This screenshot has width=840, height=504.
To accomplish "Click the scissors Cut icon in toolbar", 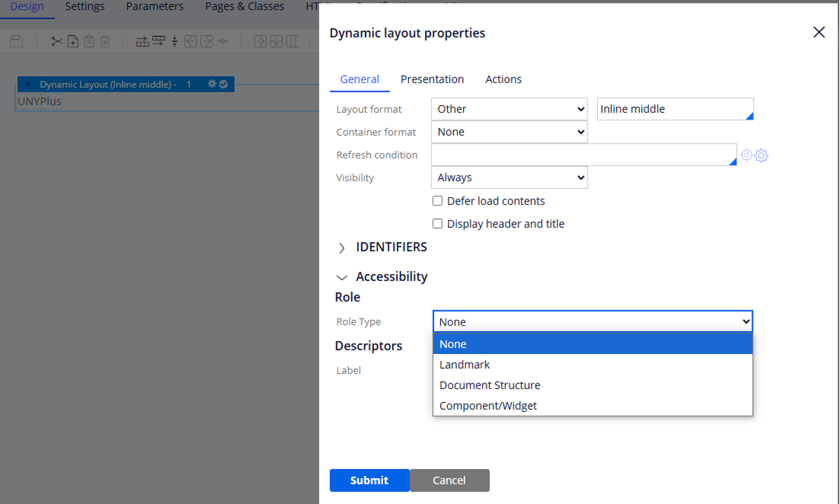I will (57, 42).
